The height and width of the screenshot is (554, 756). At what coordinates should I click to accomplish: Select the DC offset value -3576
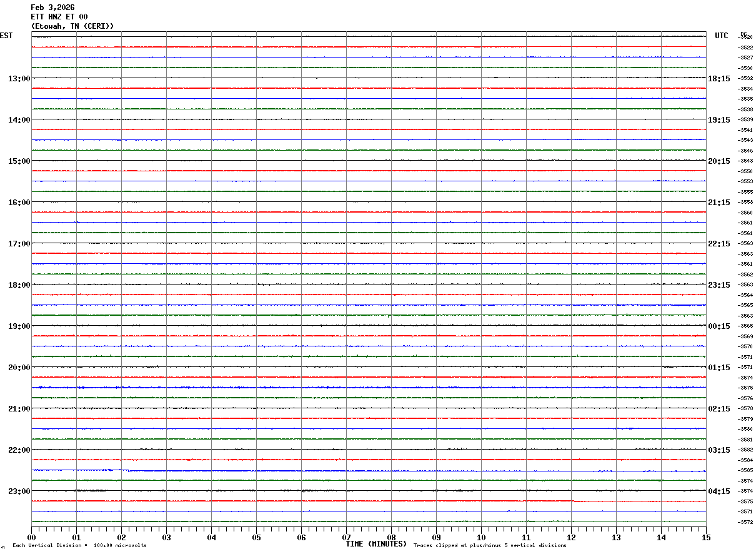coord(745,398)
